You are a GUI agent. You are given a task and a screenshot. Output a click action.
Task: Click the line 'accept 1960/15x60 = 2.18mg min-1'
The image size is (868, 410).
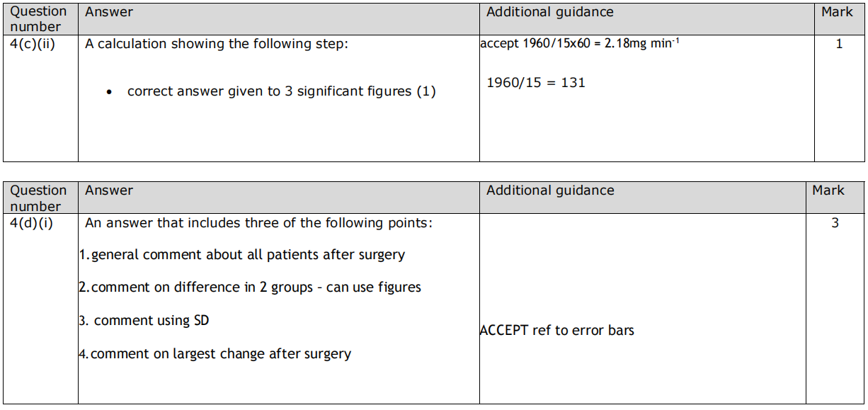click(580, 43)
